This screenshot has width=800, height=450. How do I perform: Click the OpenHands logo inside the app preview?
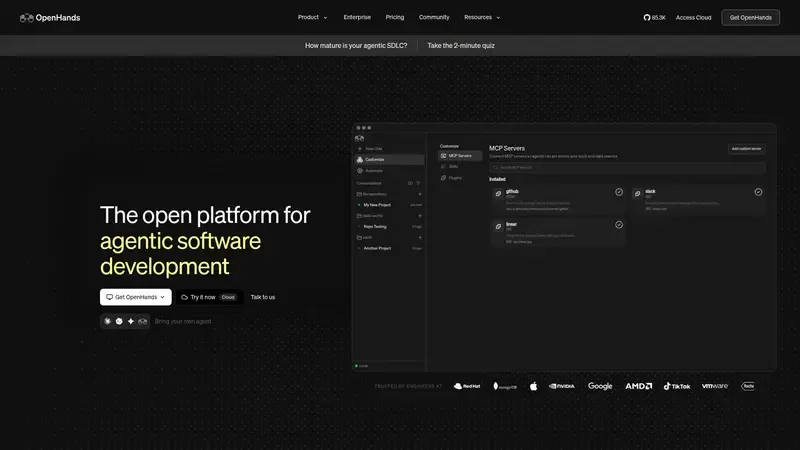(360, 138)
